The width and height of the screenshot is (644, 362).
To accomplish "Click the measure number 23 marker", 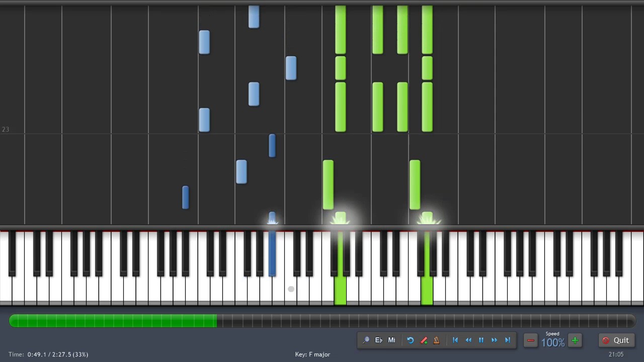I will pos(6,129).
